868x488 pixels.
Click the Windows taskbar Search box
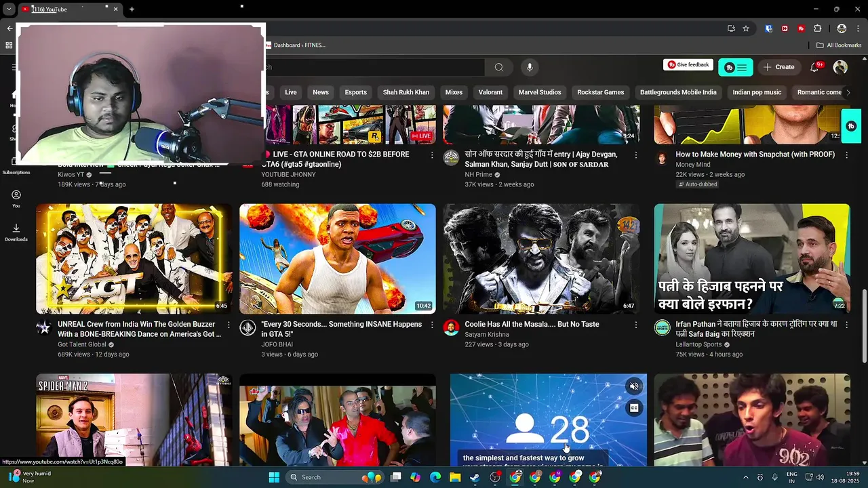334,477
